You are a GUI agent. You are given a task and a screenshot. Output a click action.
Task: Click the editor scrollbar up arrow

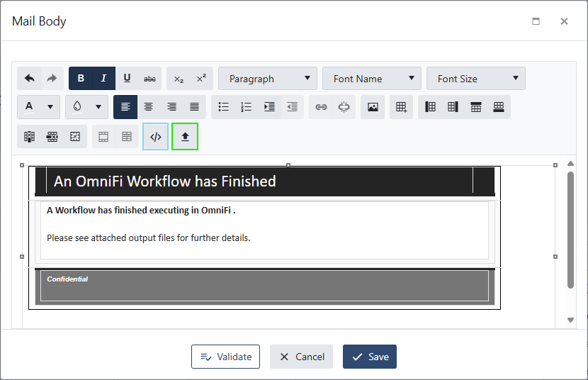point(570,164)
